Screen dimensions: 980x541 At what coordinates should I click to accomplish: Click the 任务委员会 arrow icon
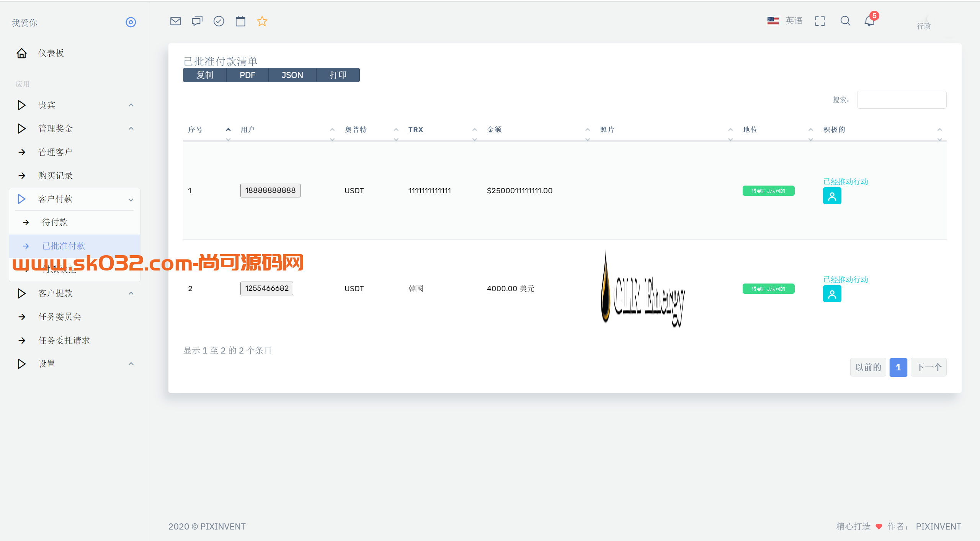(22, 317)
